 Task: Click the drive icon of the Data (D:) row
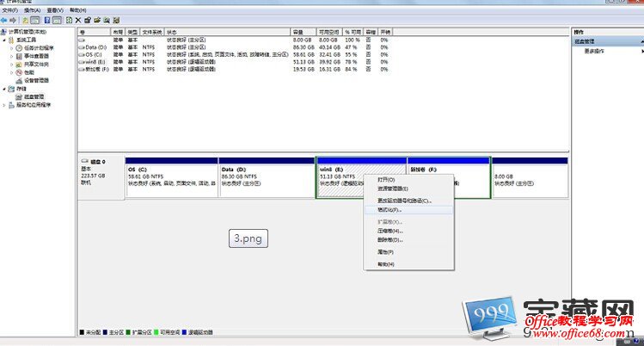(x=82, y=47)
